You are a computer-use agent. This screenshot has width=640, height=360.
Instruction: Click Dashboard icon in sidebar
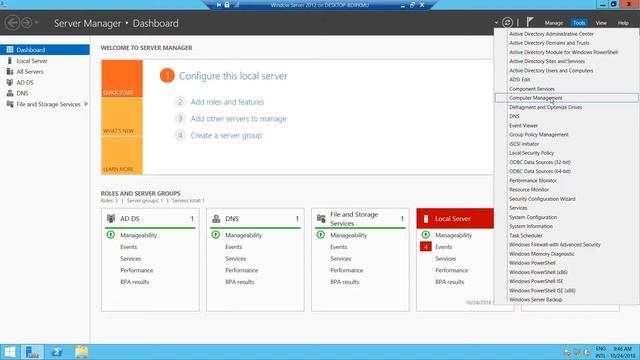[x=10, y=50]
